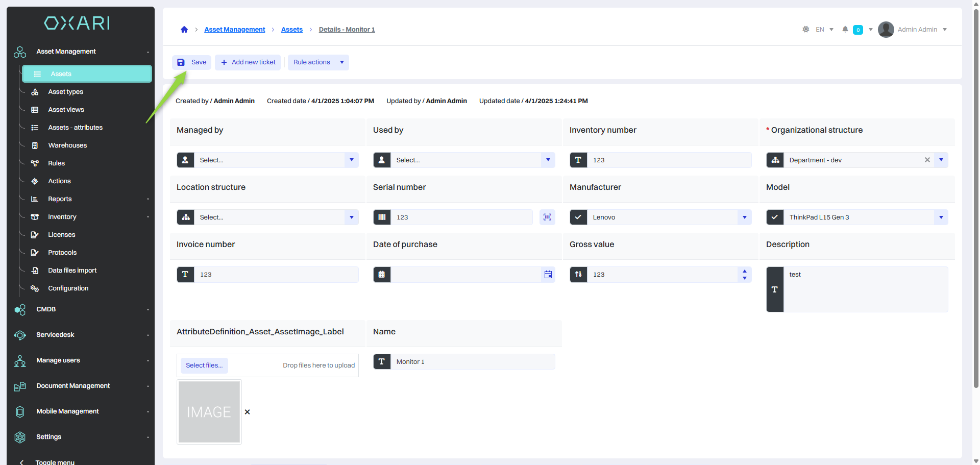Remove the uploaded asset image with X
The image size is (980, 465).
[x=248, y=412]
